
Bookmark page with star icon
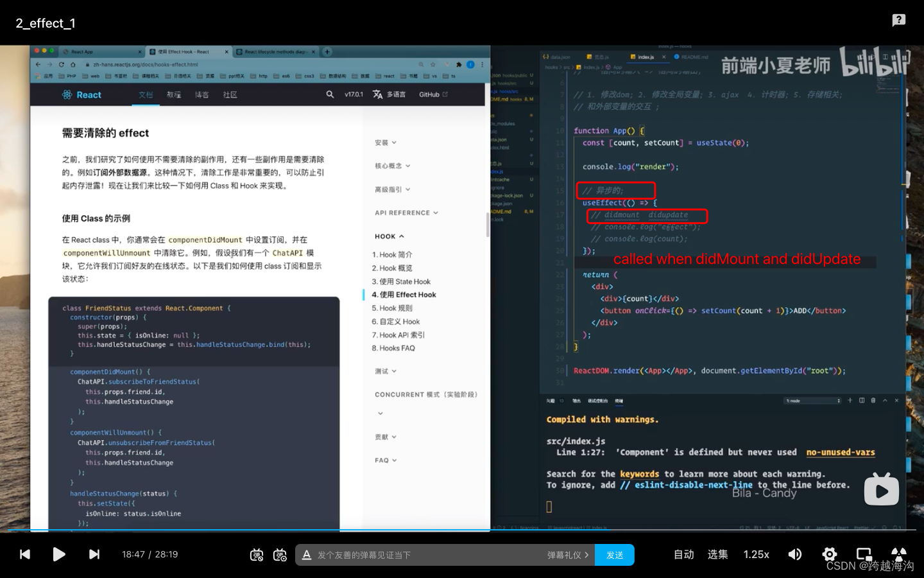pyautogui.click(x=433, y=64)
